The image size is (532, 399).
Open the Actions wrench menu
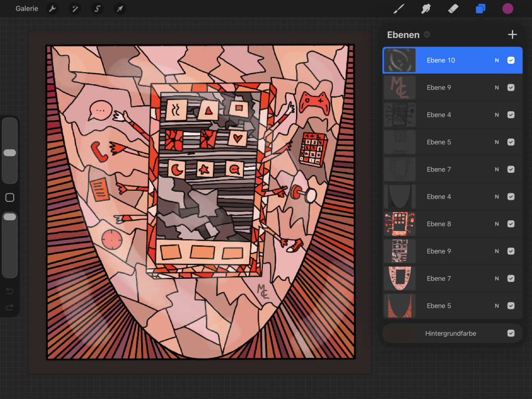(x=52, y=8)
